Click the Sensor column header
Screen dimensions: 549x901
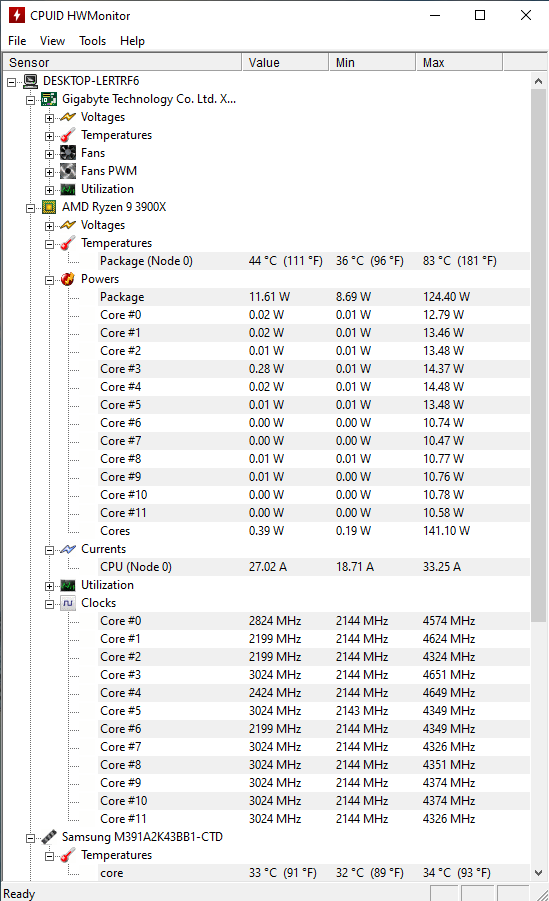(122, 62)
